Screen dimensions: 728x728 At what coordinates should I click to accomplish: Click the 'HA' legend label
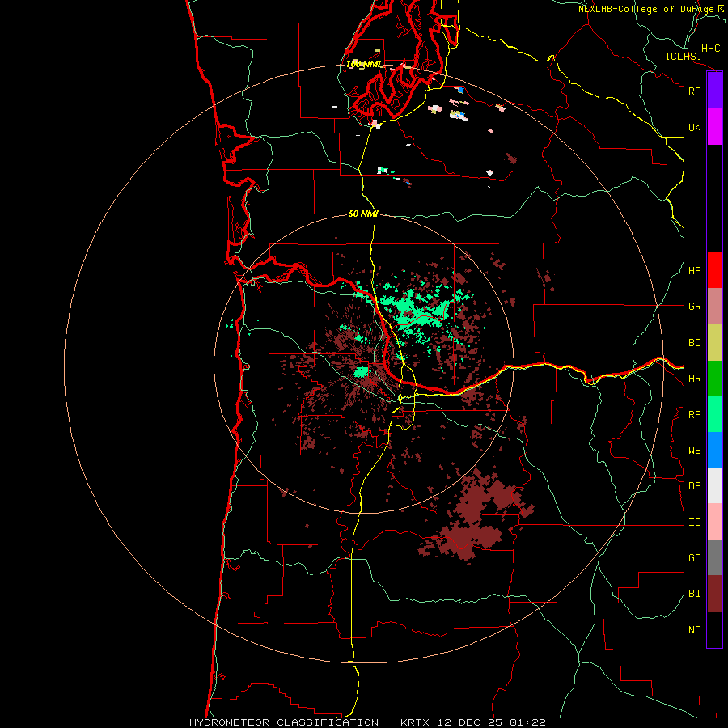coord(694,270)
